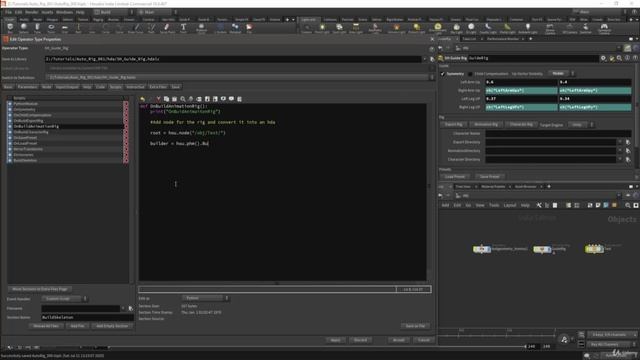Click the Load Preset button
The image size is (640, 360).
[455, 177]
